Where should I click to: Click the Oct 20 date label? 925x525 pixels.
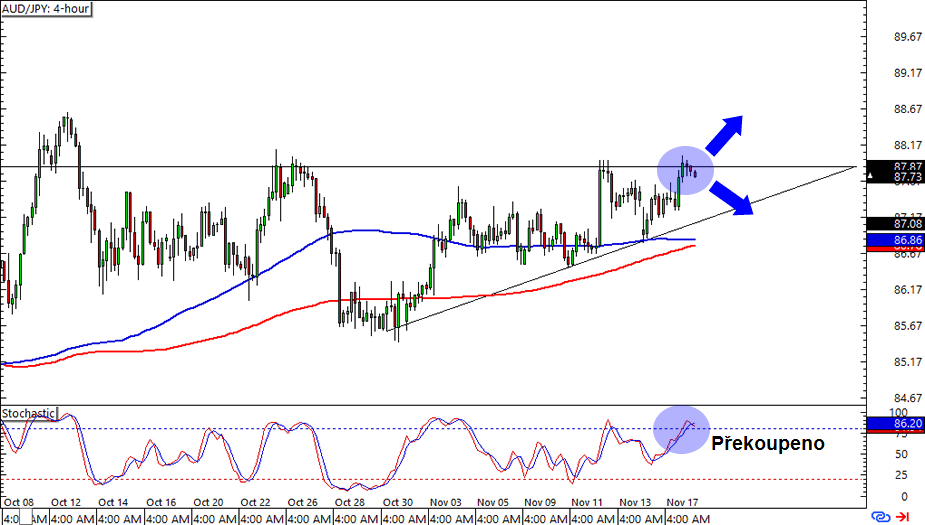(x=208, y=503)
